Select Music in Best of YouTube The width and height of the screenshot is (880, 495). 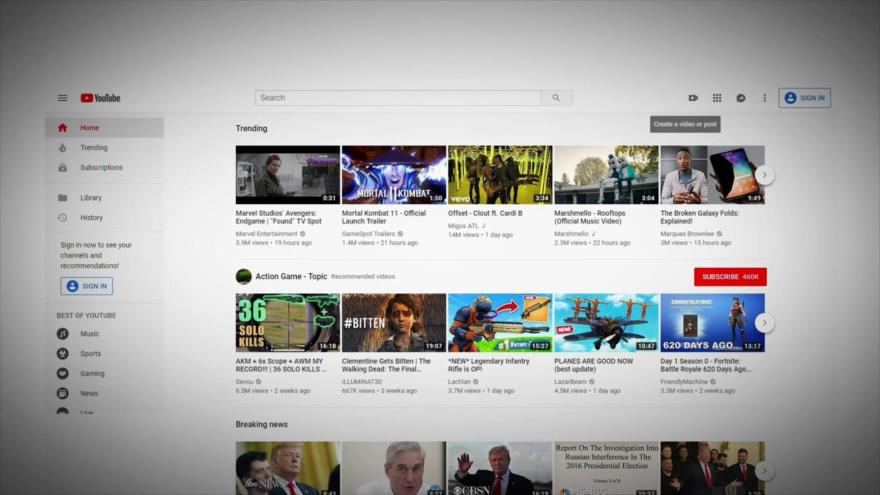(x=104, y=333)
